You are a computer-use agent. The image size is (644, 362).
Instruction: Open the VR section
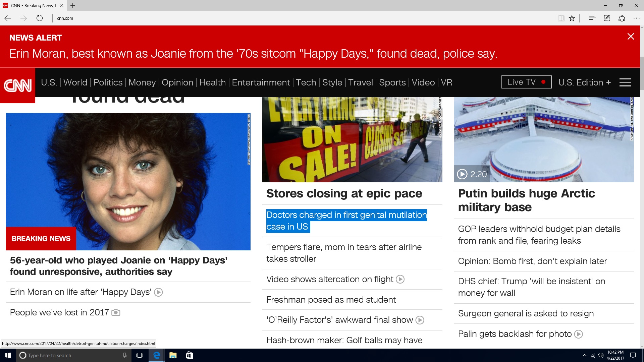click(x=446, y=82)
